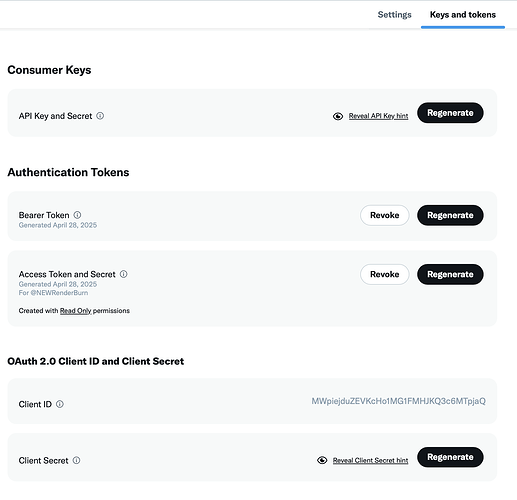Revoke the Bearer Token
This screenshot has width=517, height=500.
pyautogui.click(x=385, y=215)
